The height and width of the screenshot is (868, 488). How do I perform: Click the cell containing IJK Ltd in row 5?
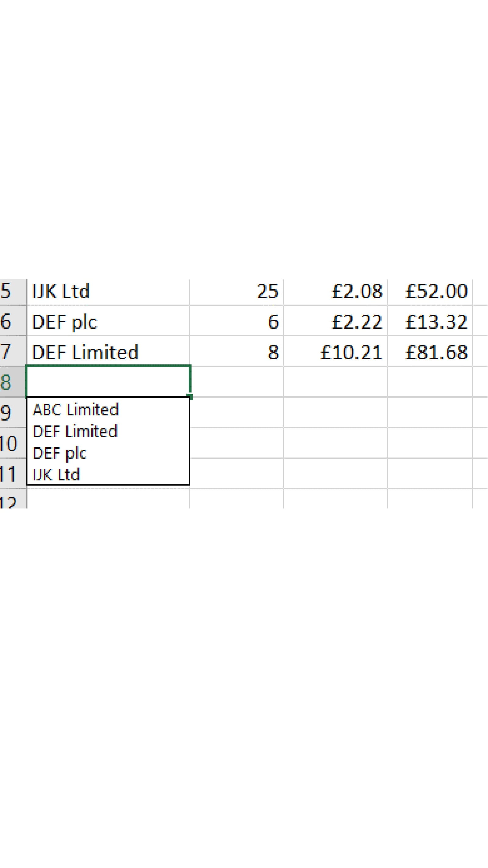pos(108,291)
